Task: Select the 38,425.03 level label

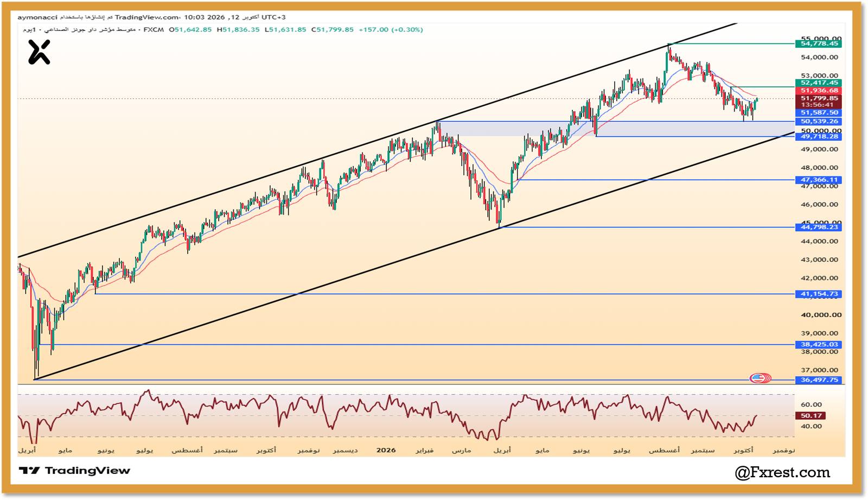Action: coord(819,345)
